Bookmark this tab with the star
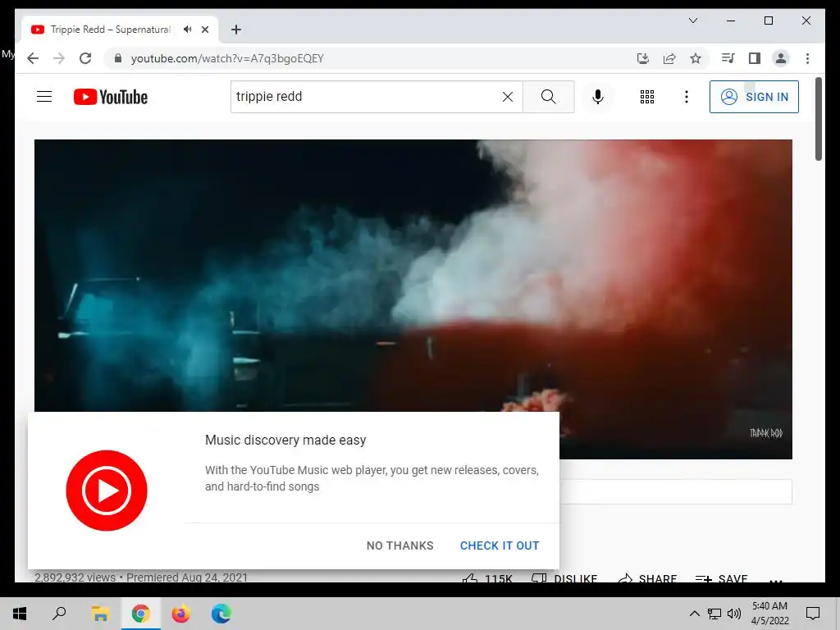 point(696,58)
